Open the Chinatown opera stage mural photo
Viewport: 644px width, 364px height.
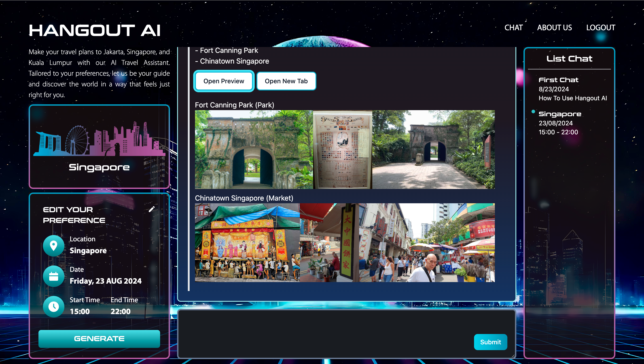pyautogui.click(x=247, y=243)
